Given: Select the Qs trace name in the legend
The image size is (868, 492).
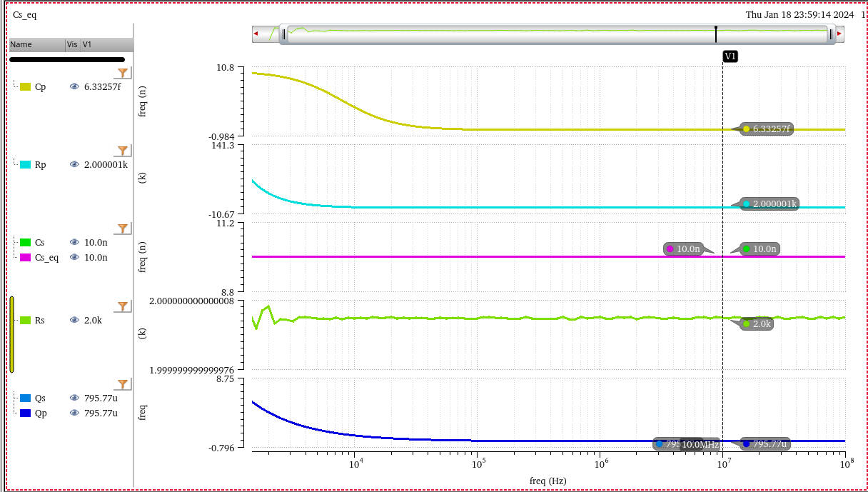Looking at the screenshot, I should coord(40,398).
